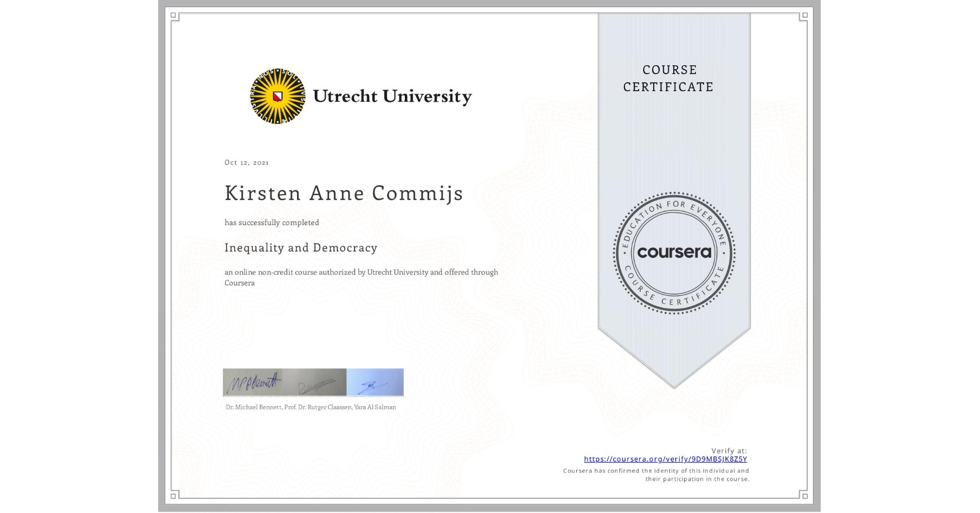Click the date 'Oct 12, 2021'
980x513 pixels.
(246, 162)
